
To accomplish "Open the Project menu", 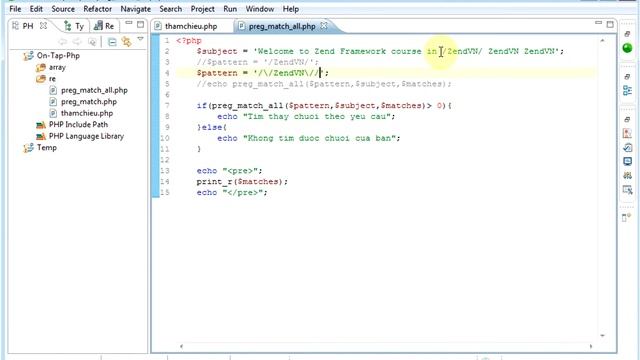I will tap(202, 9).
